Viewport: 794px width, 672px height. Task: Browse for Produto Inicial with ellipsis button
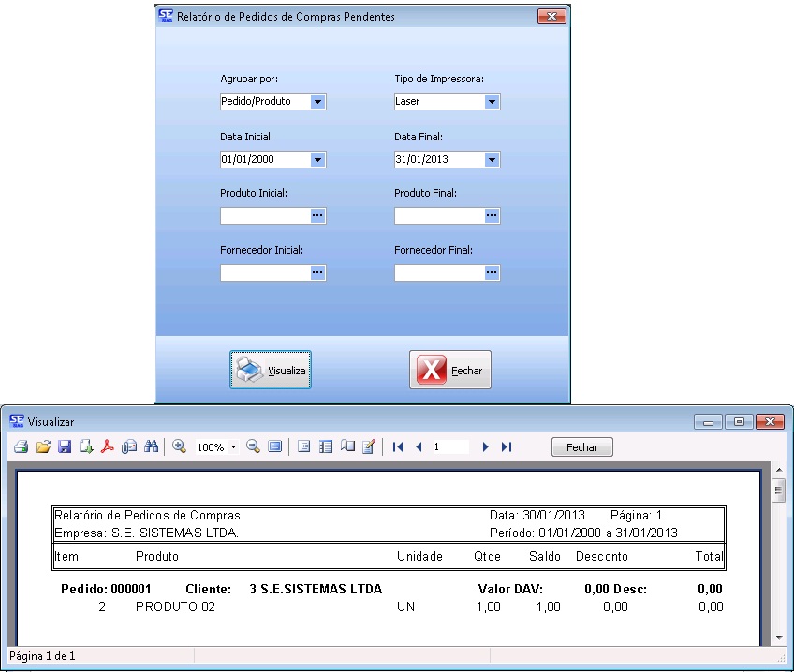point(317,216)
